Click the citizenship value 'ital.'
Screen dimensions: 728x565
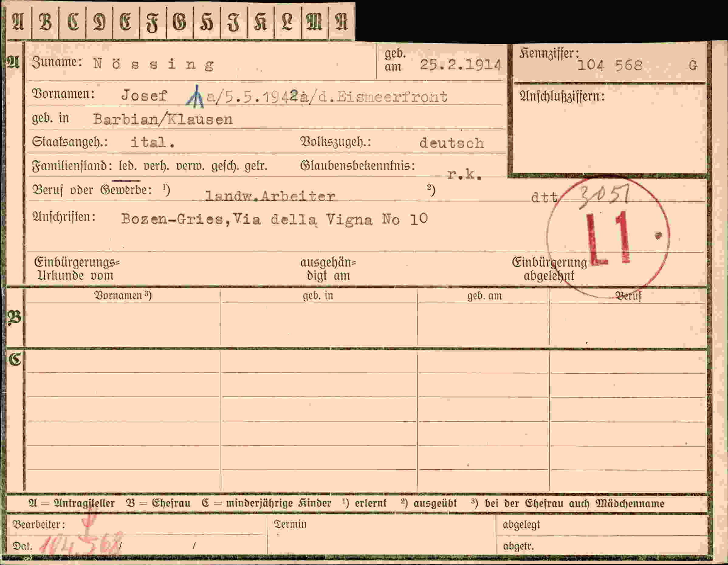pyautogui.click(x=153, y=142)
